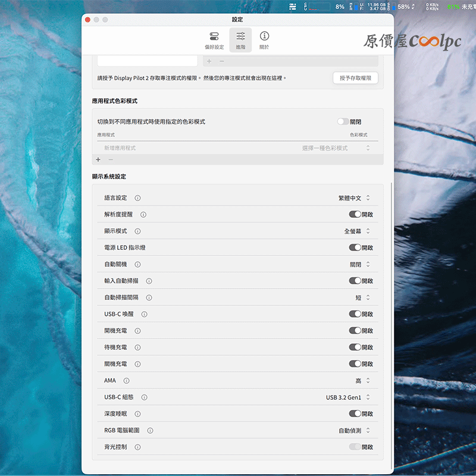
Task: Show info for AMA setting
Action: pos(127,380)
